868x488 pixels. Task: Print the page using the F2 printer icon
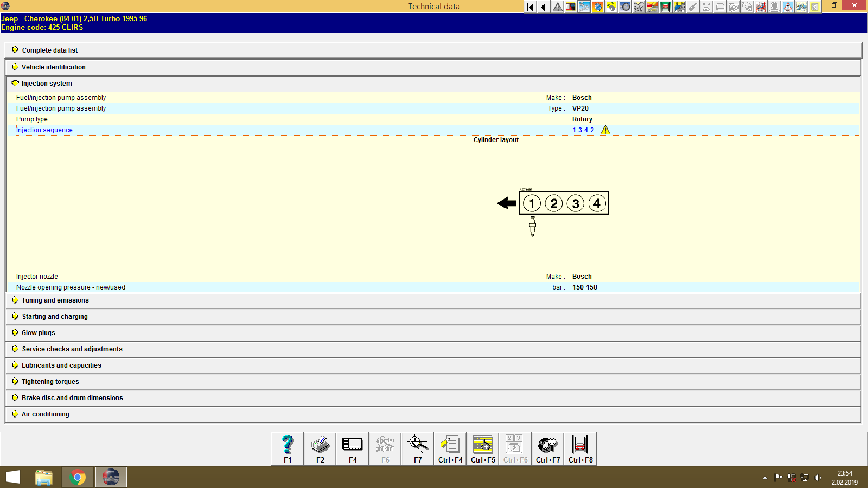click(320, 445)
